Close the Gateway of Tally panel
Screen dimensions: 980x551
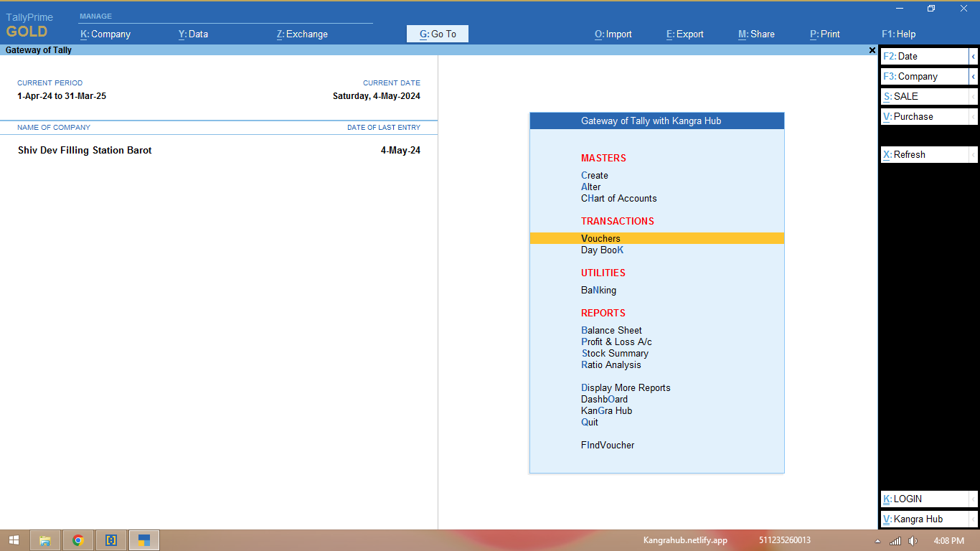(872, 50)
